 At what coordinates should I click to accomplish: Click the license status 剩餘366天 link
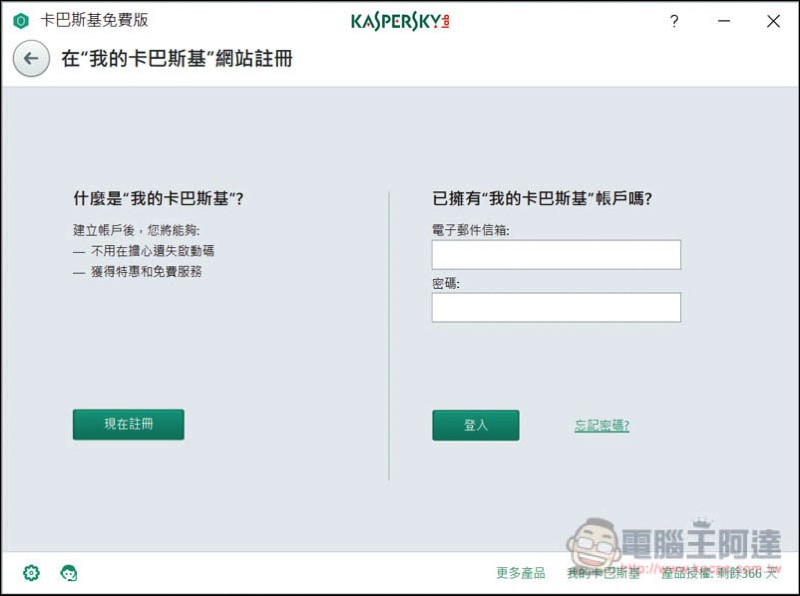point(718,573)
